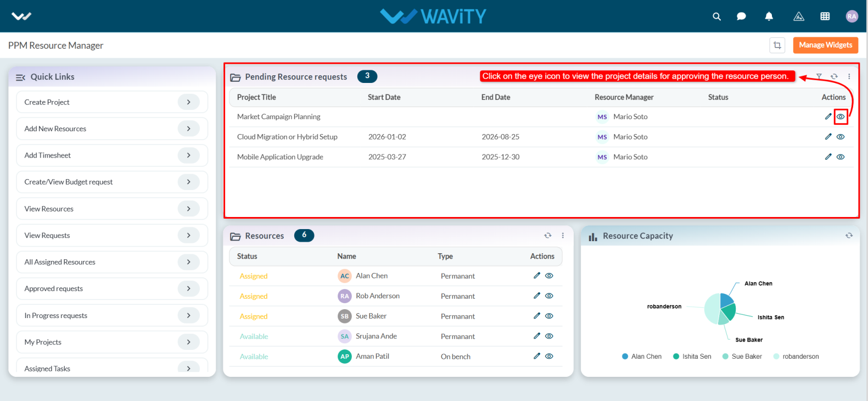Edit Cloud Migration or Hybrid Setup request

(x=828, y=137)
